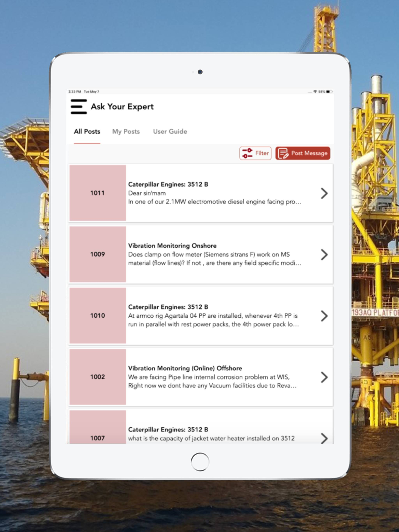
Task: Click the battery indicator in status bar
Action: 329,92
